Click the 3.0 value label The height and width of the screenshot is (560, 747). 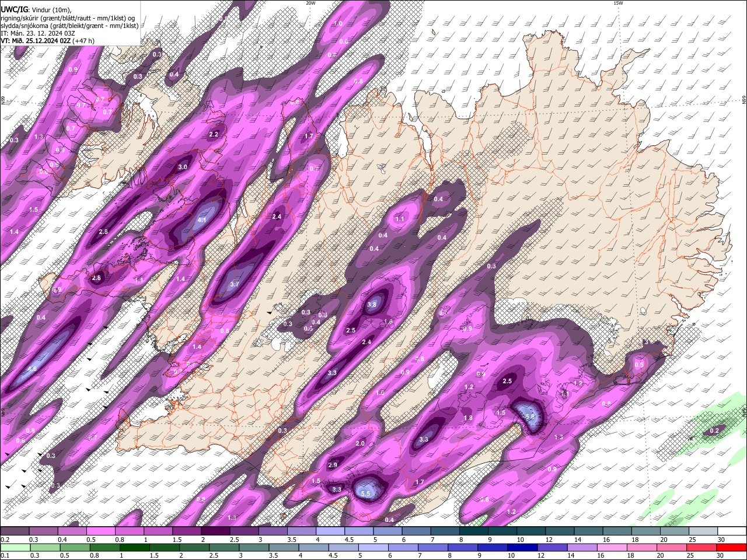(182, 167)
